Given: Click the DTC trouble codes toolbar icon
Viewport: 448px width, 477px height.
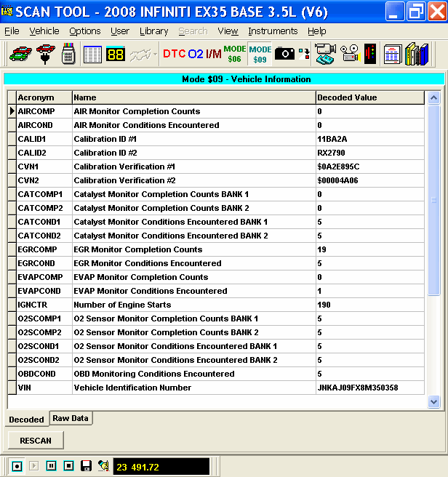Looking at the screenshot, I should tap(174, 54).
